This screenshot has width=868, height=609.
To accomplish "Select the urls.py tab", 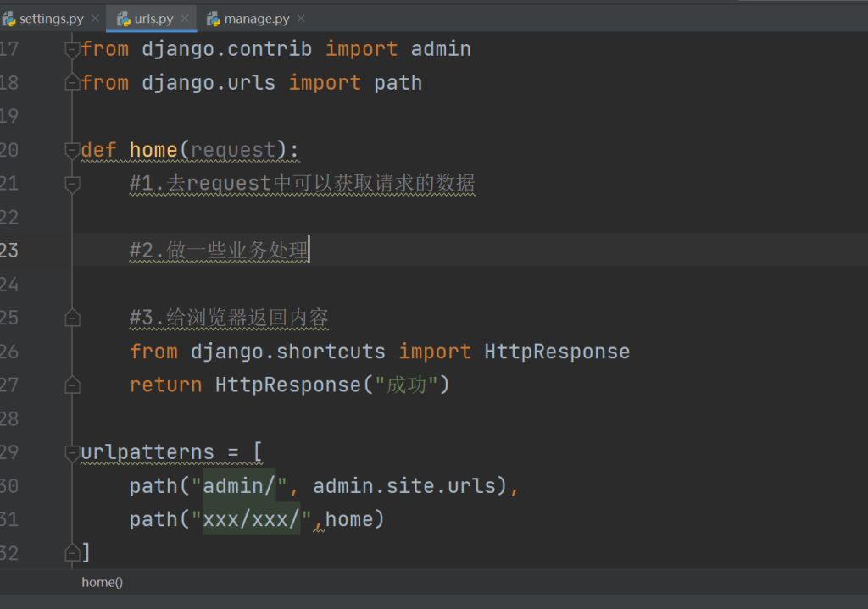I will click(153, 19).
